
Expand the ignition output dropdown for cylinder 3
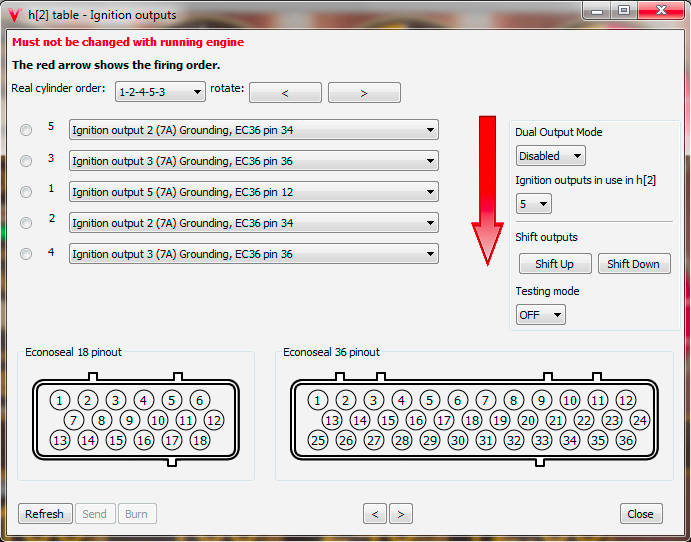pos(253,161)
